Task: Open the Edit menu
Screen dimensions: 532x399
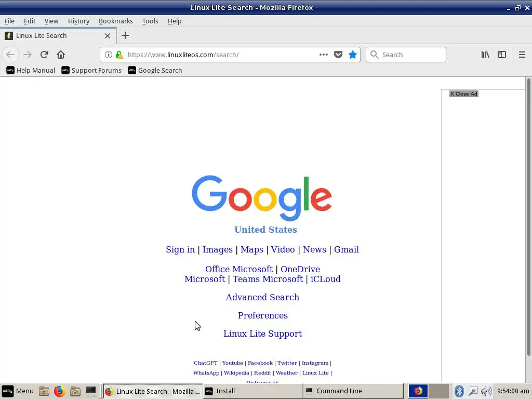Action: pos(30,21)
